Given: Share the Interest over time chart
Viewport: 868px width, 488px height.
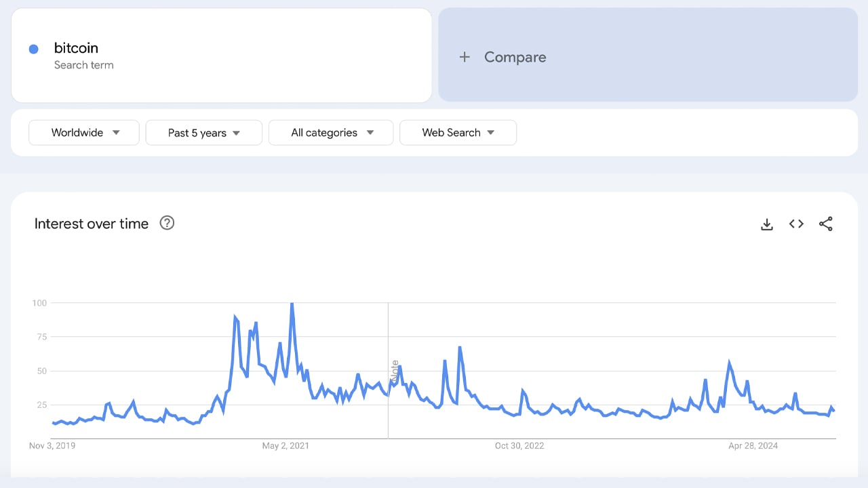Looking at the screenshot, I should click(825, 224).
